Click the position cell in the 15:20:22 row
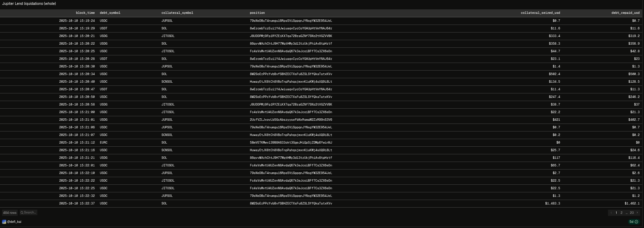The width and height of the screenshot is (644, 228). 291,44
